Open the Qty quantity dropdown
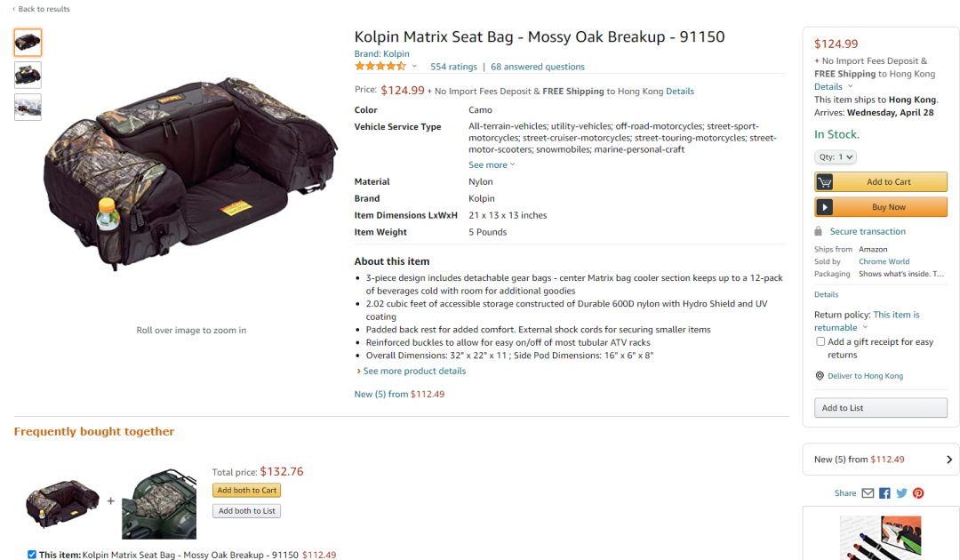The image size is (960, 560). 835,157
